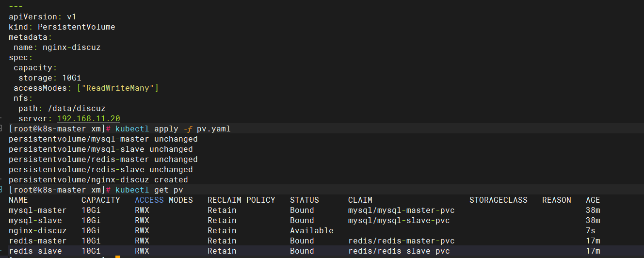Click the STORAGECLASS column header
This screenshot has height=258, width=644.
coord(499,200)
